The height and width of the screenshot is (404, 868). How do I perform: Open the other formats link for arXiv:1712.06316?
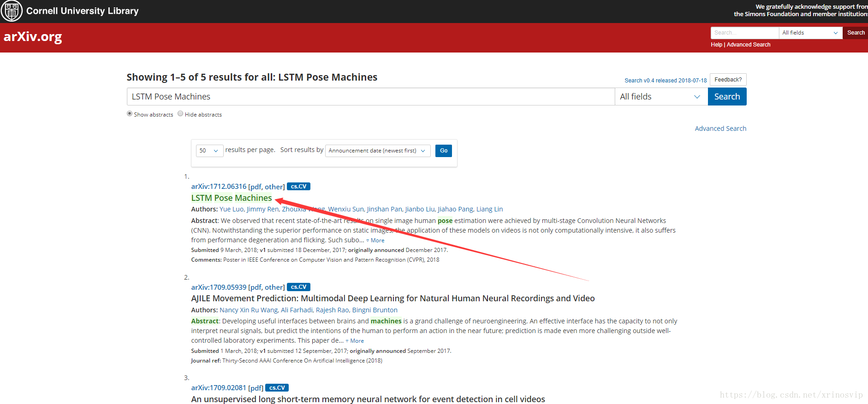coord(273,187)
